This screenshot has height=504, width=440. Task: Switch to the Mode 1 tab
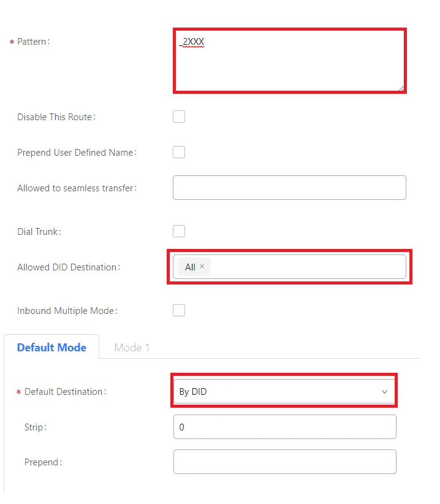tap(132, 348)
